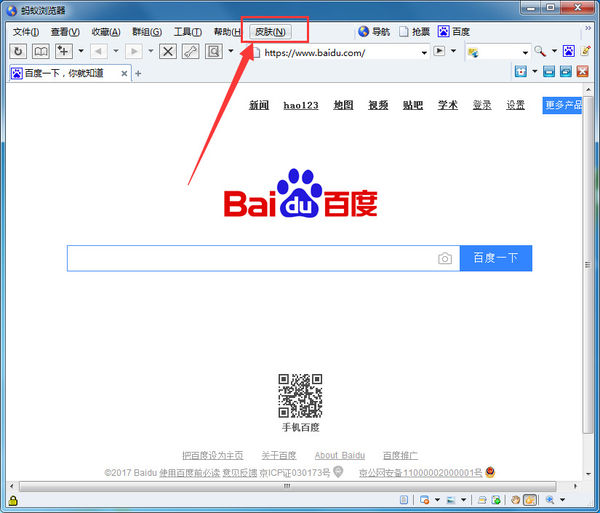This screenshot has height=513, width=600.
Task: Click the 抢票 bookmark link
Action: (414, 32)
